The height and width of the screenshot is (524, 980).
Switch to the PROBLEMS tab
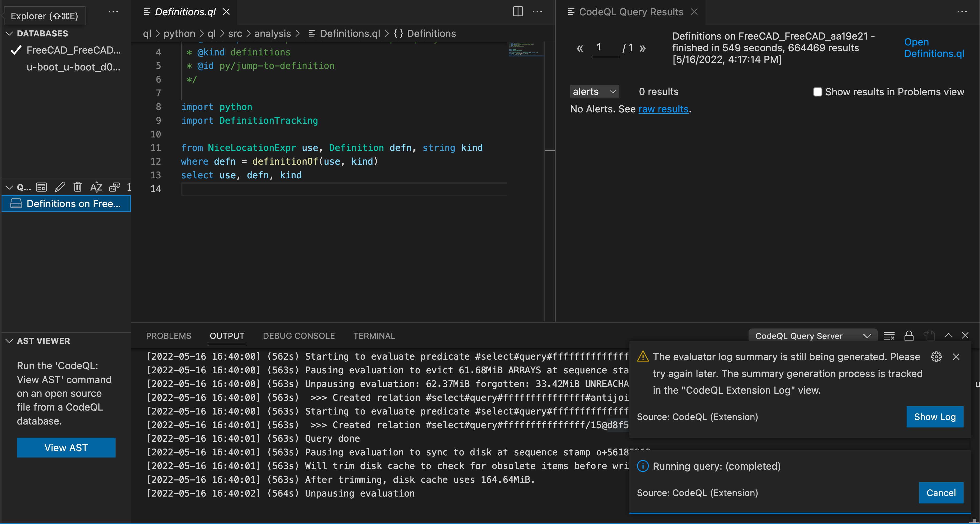pos(169,336)
